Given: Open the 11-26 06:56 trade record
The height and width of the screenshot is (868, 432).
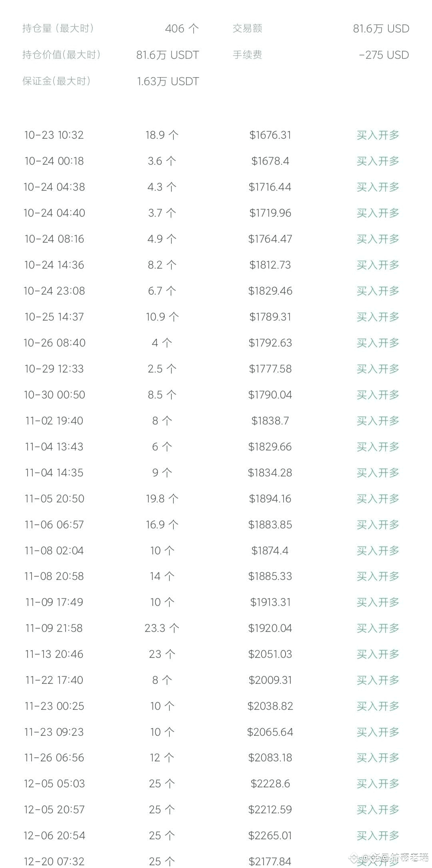Looking at the screenshot, I should point(54,758).
